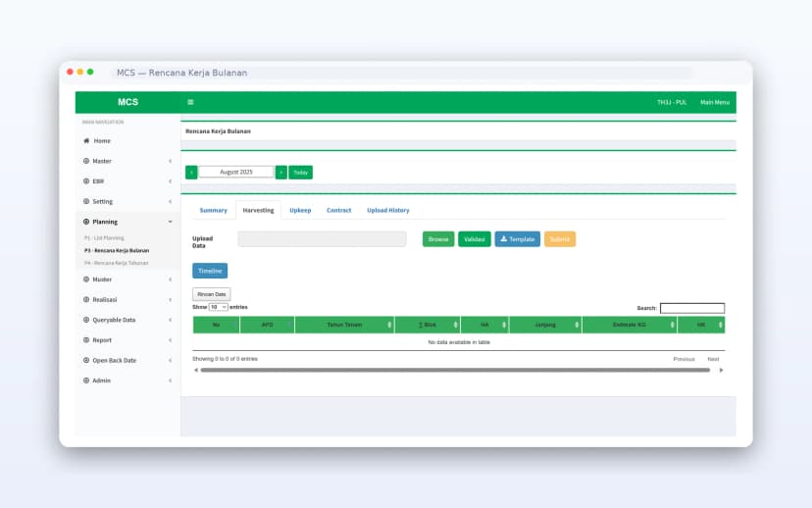Switch to the Upkeep tab
Screen dimensions: 812x508
tap(300, 210)
